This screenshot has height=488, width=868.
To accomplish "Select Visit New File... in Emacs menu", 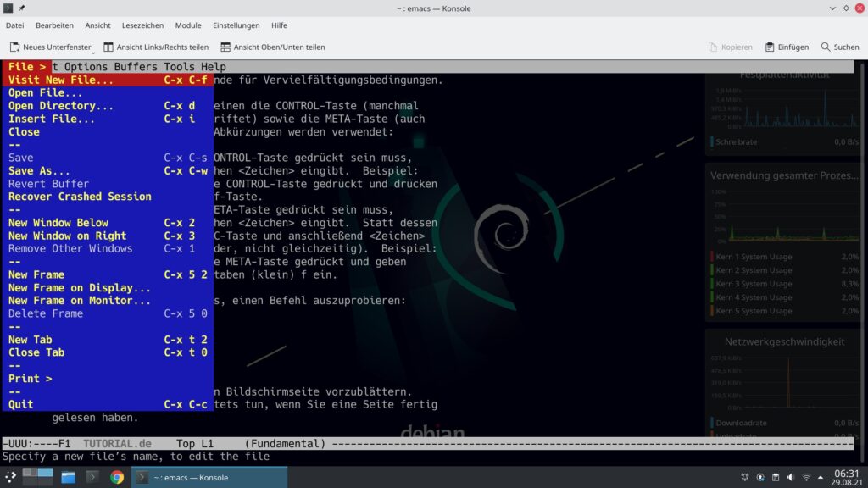I will click(108, 80).
